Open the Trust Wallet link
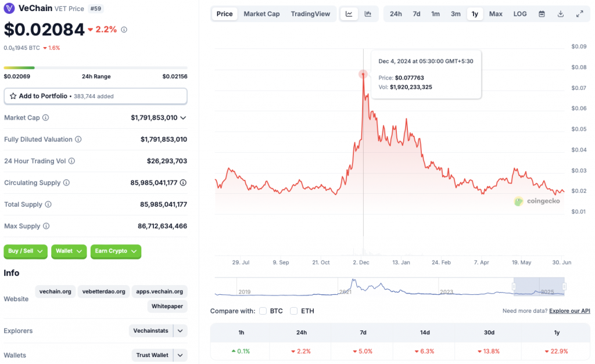 152,355
